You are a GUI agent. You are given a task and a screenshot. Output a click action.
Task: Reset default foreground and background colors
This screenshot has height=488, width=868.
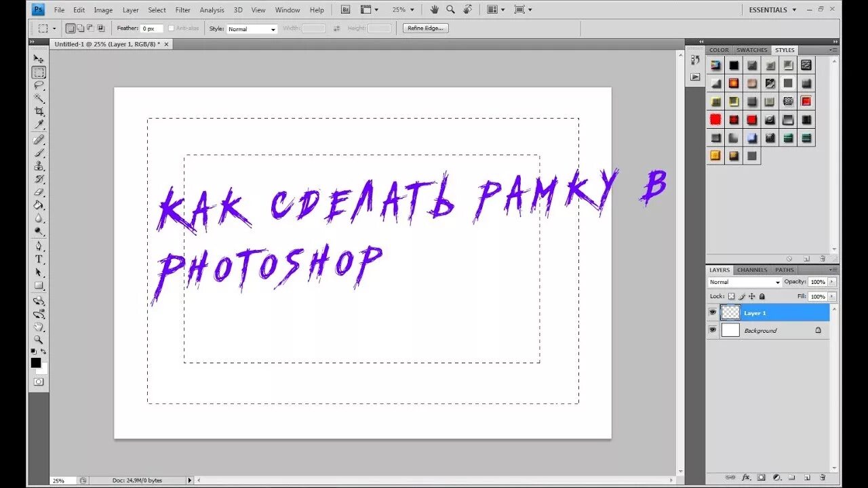(x=33, y=352)
